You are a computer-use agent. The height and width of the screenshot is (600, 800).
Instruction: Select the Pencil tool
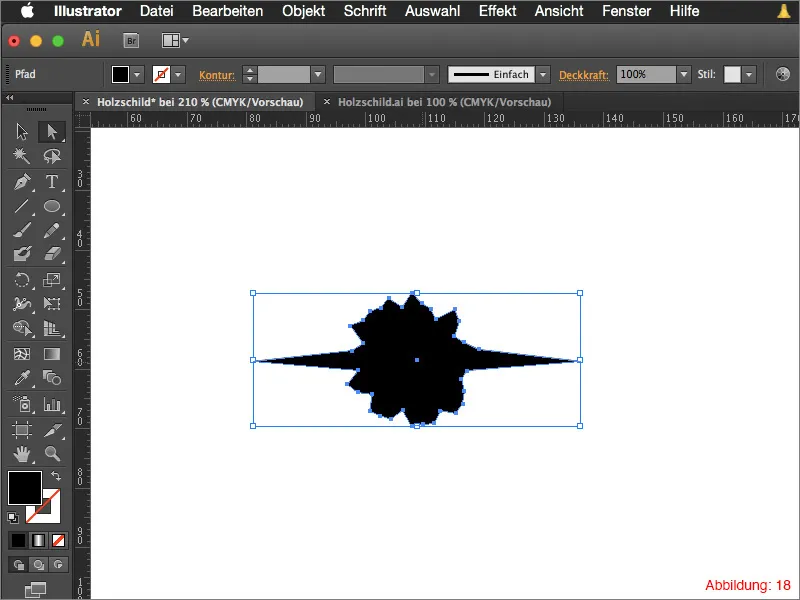pos(52,230)
